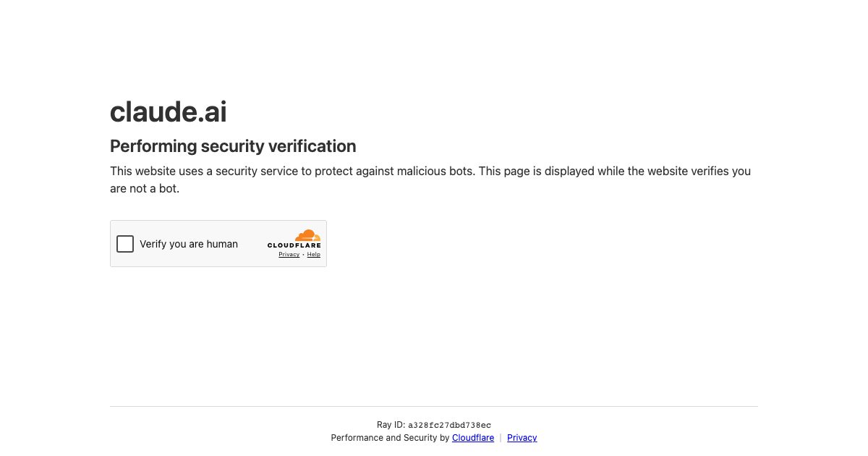Click the Ray ID code value
Viewport: 868px width, 456px height.
pyautogui.click(x=449, y=426)
